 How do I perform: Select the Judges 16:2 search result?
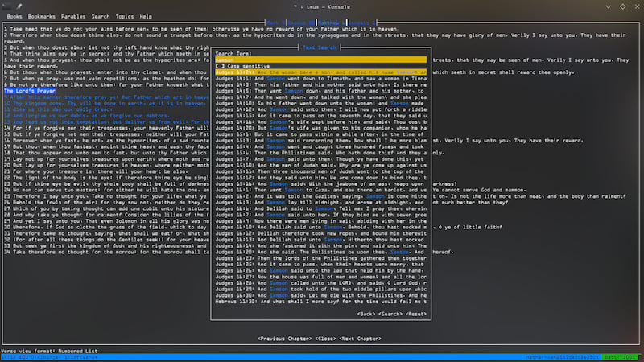(320, 196)
